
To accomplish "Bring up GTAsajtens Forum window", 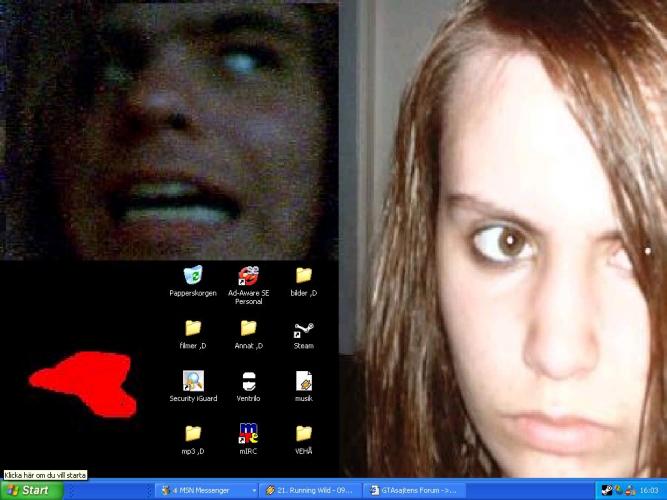I will point(412,490).
